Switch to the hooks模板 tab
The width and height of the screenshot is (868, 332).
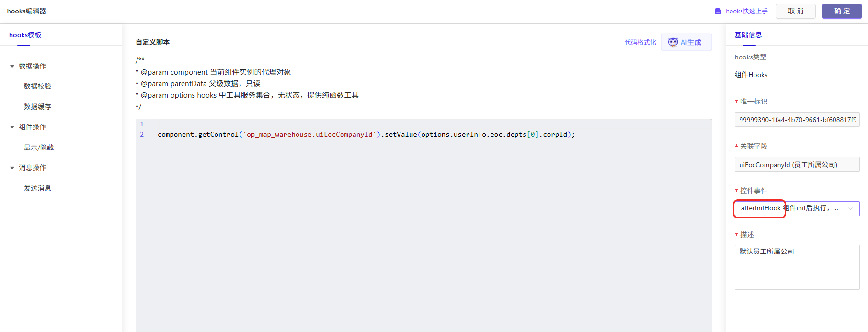pos(25,35)
